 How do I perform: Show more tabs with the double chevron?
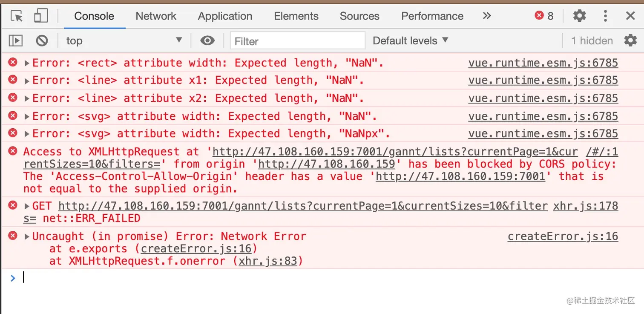(487, 16)
